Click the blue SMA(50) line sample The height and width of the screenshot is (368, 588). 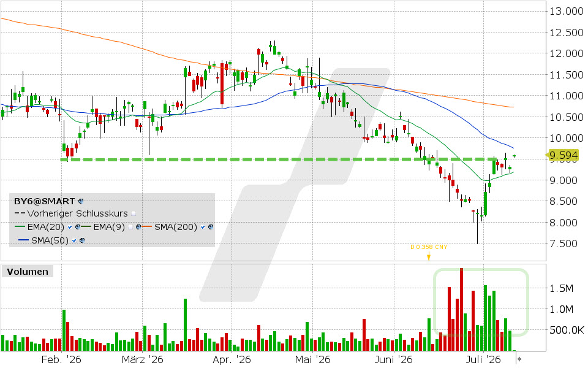(24, 240)
